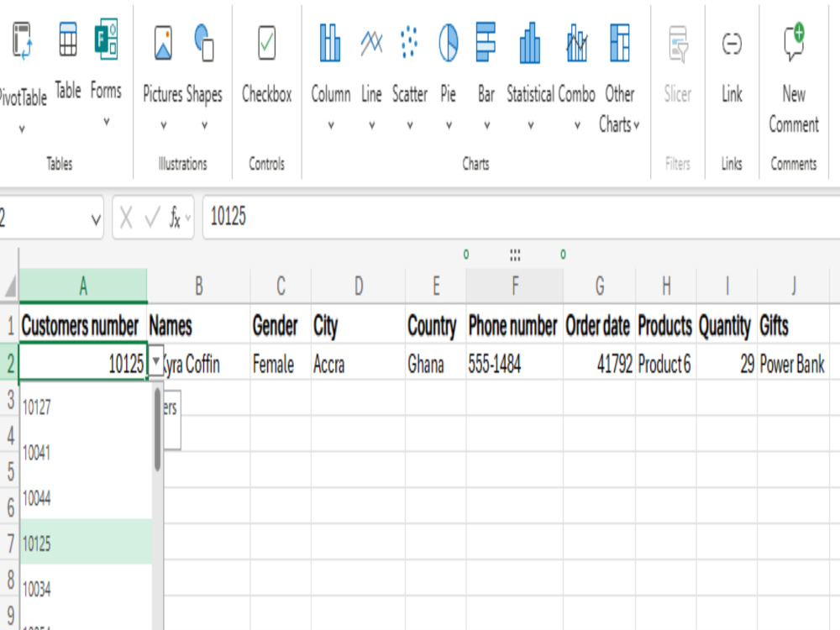The width and height of the screenshot is (840, 630).
Task: Open the Shapes icon in Illustrations
Action: click(204, 43)
